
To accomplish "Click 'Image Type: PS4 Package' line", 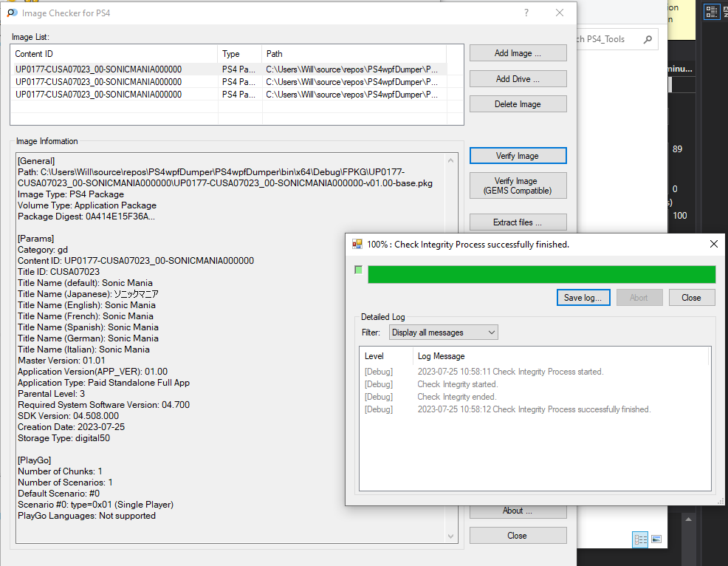I will coord(71,194).
